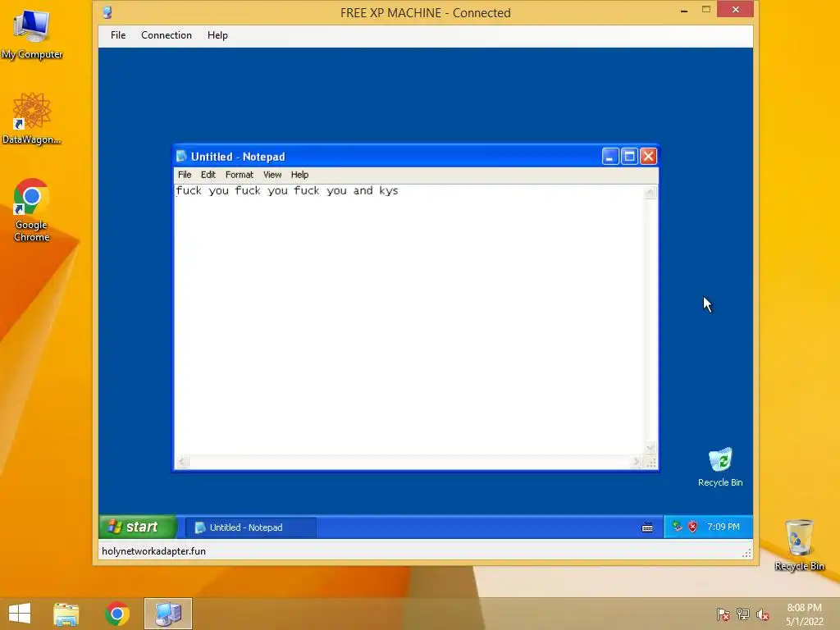Viewport: 840px width, 630px height.
Task: Open Chrome from the host taskbar
Action: [x=117, y=614]
